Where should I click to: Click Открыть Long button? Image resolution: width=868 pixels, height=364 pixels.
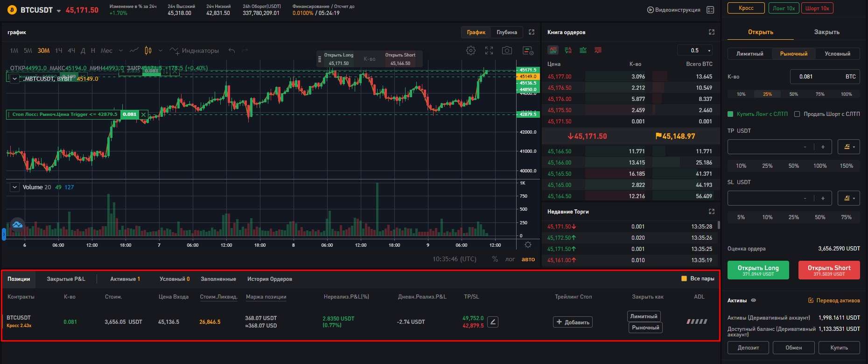758,270
